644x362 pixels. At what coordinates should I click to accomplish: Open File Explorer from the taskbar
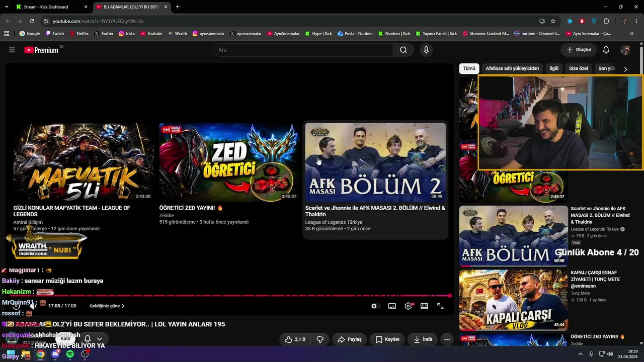pos(26,354)
